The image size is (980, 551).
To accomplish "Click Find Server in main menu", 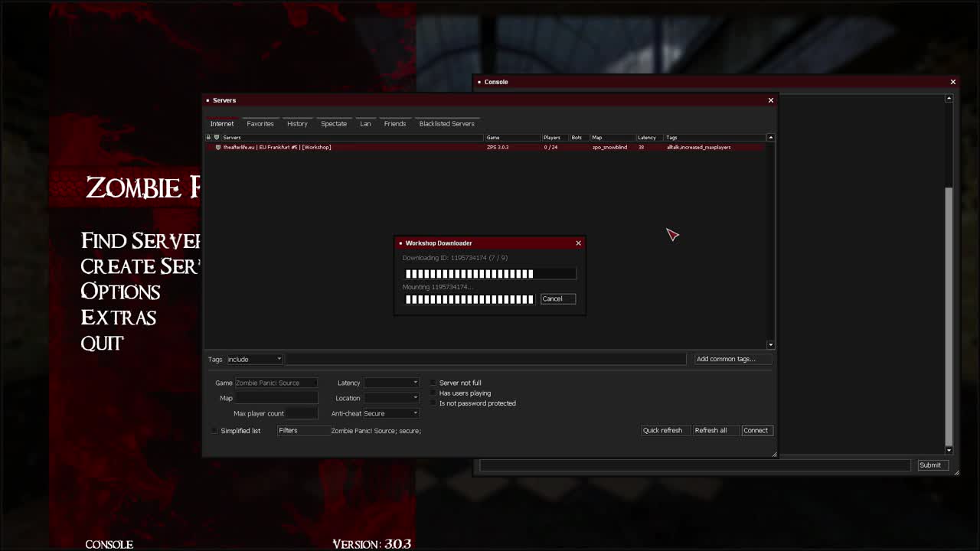I will coord(140,241).
